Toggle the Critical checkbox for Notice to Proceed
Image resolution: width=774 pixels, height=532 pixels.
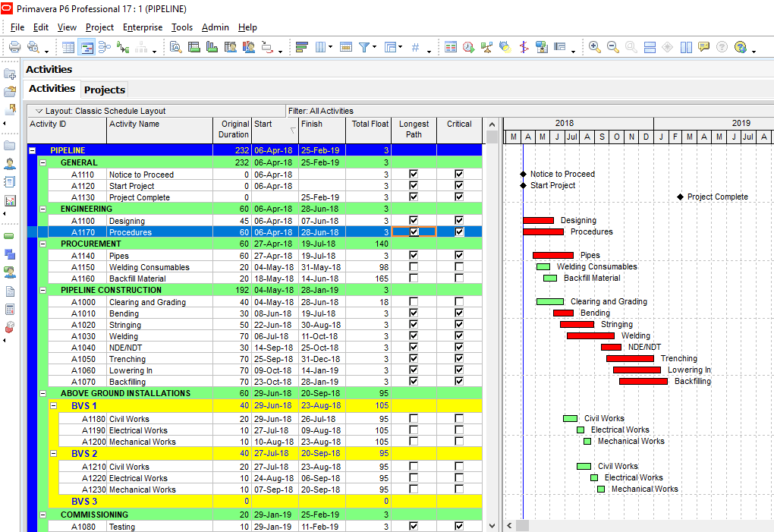coord(459,175)
